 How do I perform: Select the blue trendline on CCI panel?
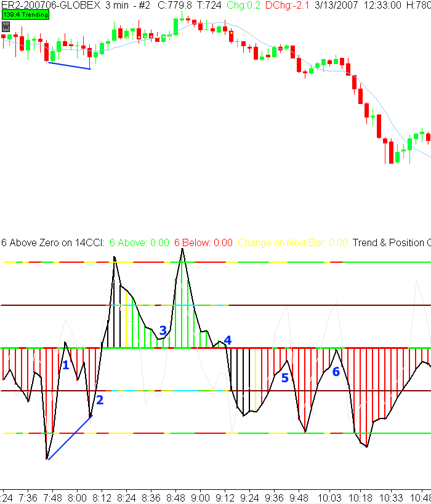tap(70, 438)
